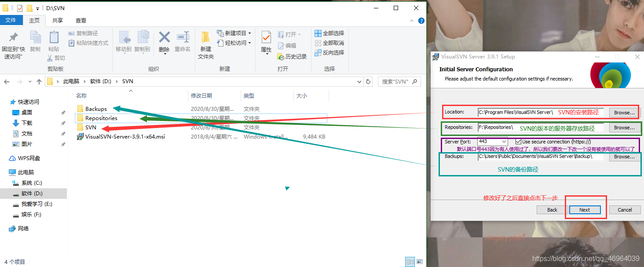Image resolution: width=644 pixels, height=267 pixels.
Task: Click the Cut scissors option
Action: [x=56, y=58]
